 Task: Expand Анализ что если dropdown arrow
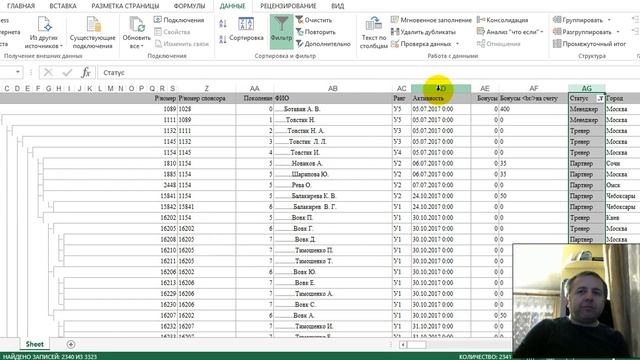coord(542,32)
